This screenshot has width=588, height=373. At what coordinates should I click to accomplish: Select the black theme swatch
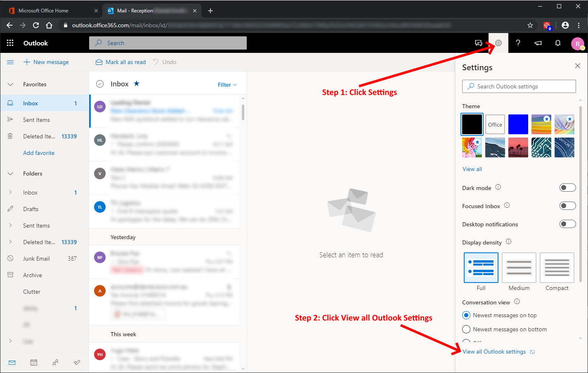[x=472, y=124]
